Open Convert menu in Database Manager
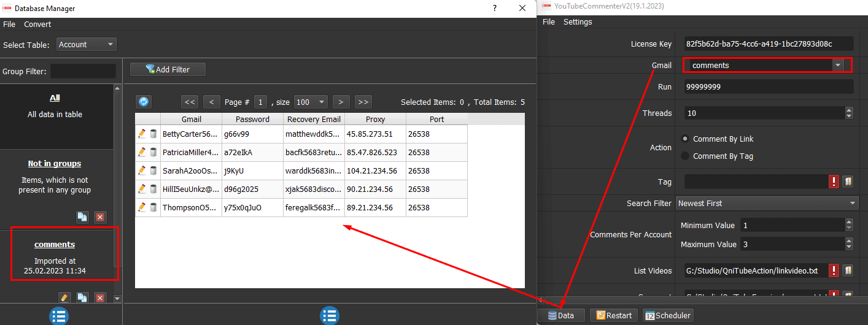The height and width of the screenshot is (325, 868). [37, 24]
